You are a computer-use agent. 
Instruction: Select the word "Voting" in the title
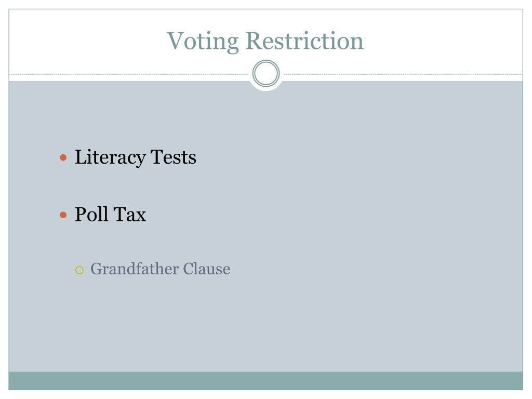pyautogui.click(x=203, y=42)
